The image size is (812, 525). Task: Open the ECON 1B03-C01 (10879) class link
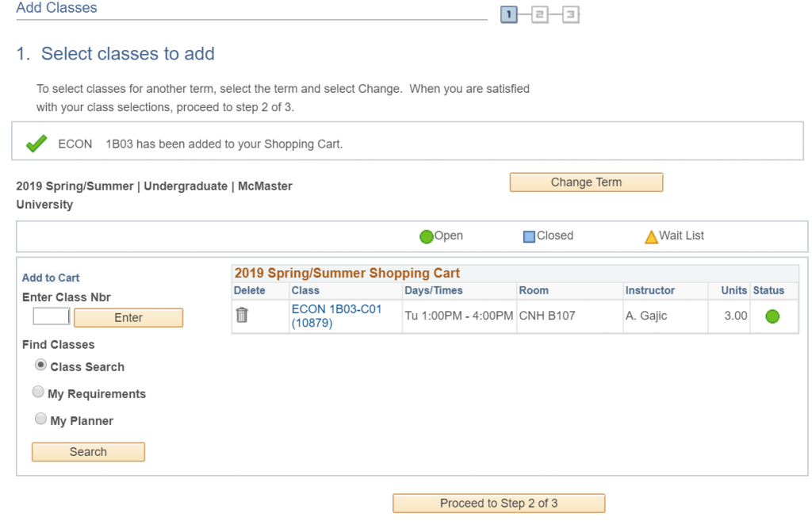click(x=336, y=316)
